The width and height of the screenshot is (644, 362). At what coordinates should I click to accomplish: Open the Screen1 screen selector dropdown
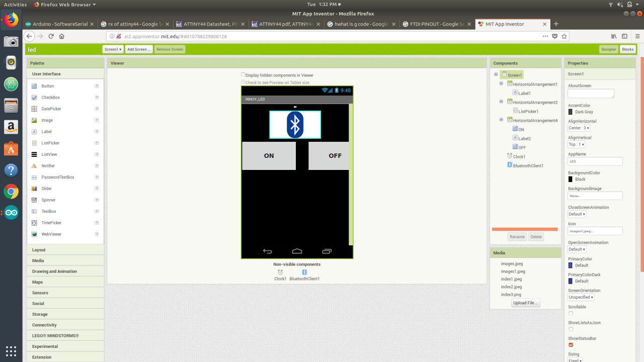113,49
